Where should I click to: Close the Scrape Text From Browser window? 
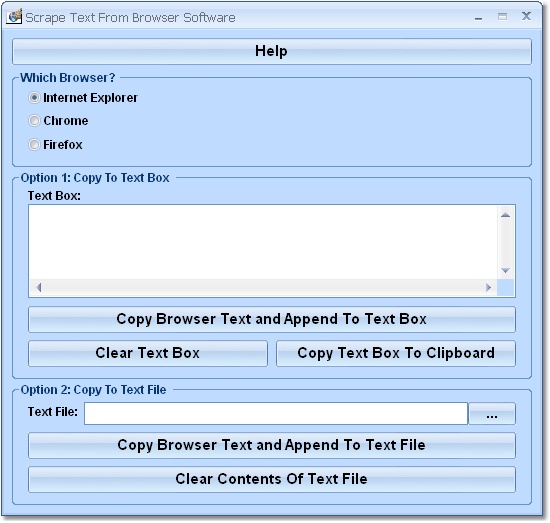pyautogui.click(x=526, y=16)
